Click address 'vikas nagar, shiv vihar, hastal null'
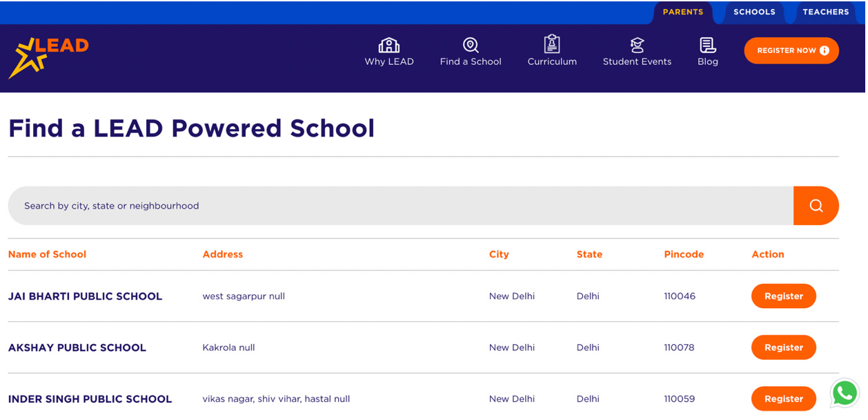 [276, 399]
